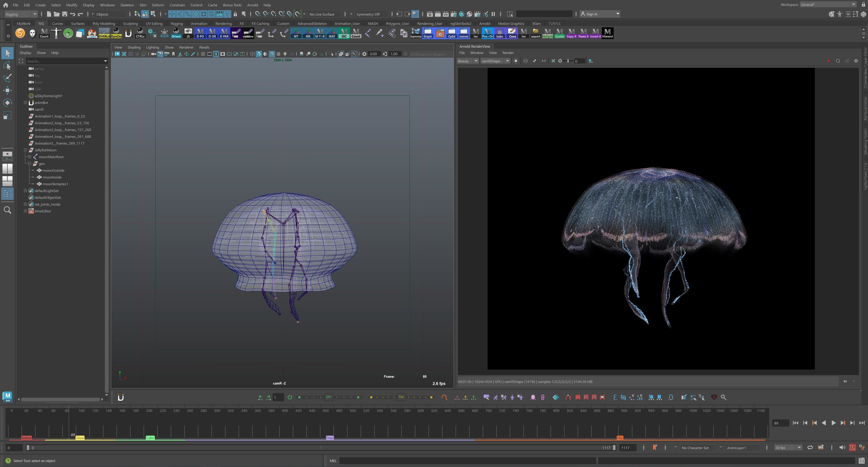Screen dimensions: 868x467
Task: Open the CTRLs shelf tool
Action: coord(140,33)
